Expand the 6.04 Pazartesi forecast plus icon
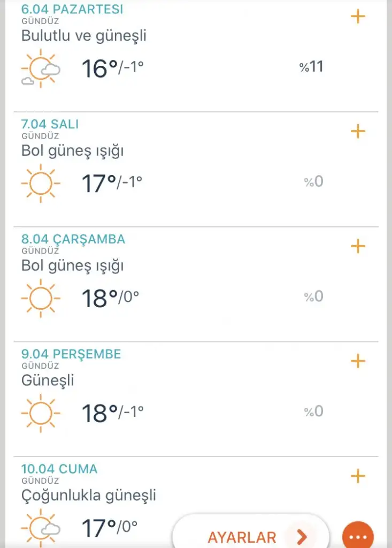This screenshot has height=548, width=392. [x=358, y=17]
